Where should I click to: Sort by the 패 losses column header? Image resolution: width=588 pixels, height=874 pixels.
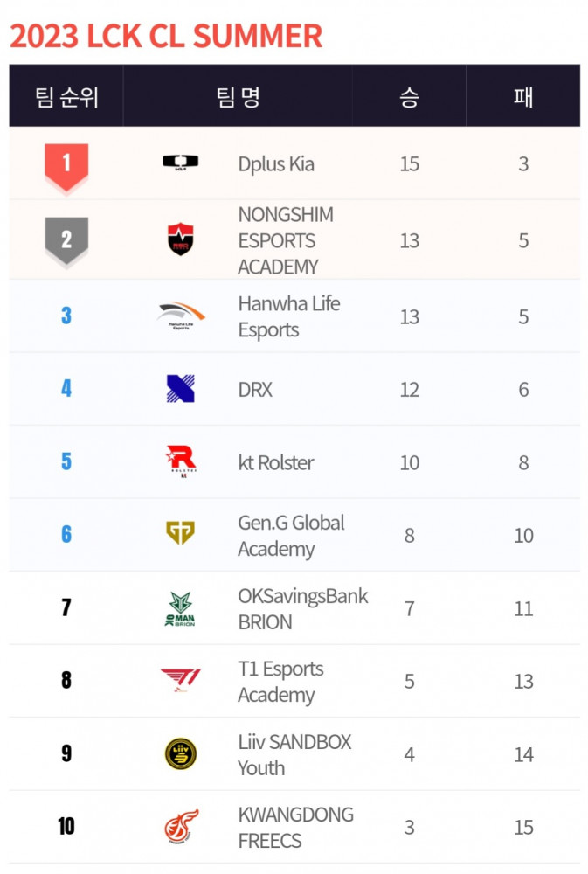click(x=523, y=97)
